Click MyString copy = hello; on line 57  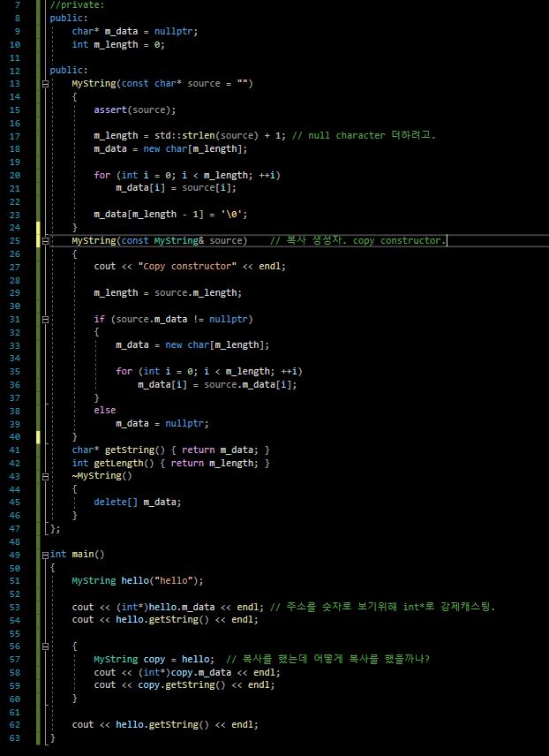click(x=154, y=660)
